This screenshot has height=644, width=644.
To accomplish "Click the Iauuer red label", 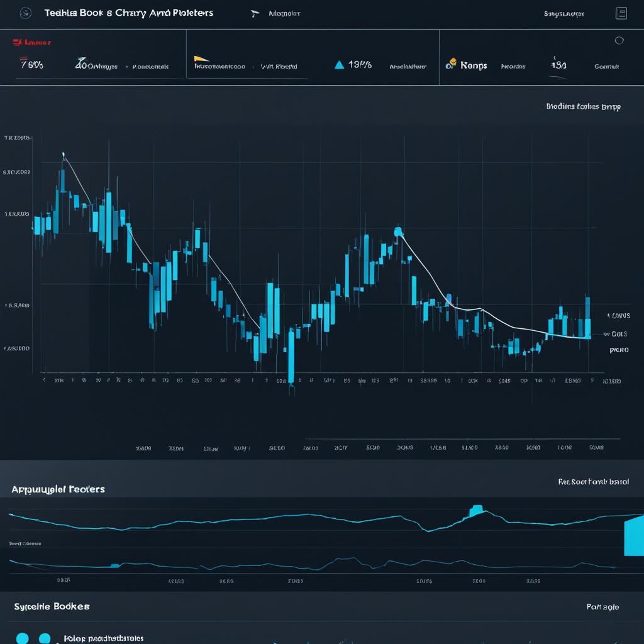I will tap(38, 42).
